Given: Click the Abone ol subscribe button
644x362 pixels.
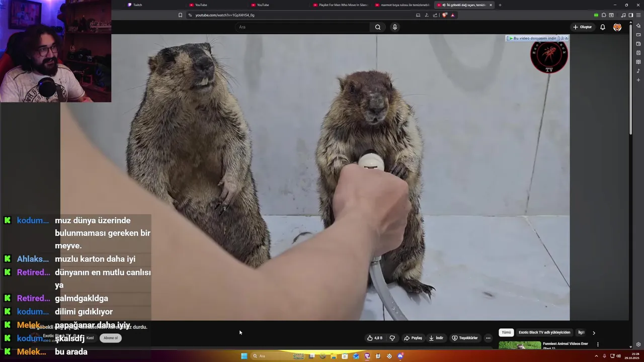Looking at the screenshot, I should [111, 338].
